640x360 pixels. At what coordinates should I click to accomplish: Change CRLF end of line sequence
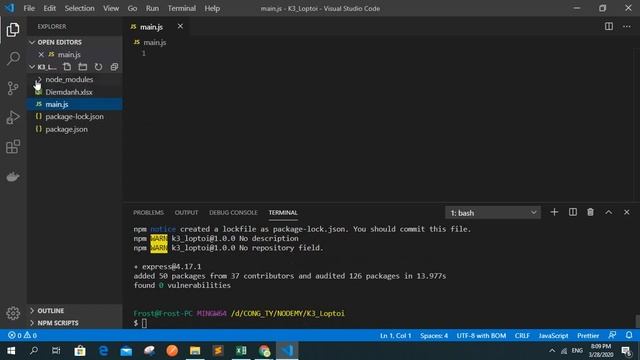(522, 336)
